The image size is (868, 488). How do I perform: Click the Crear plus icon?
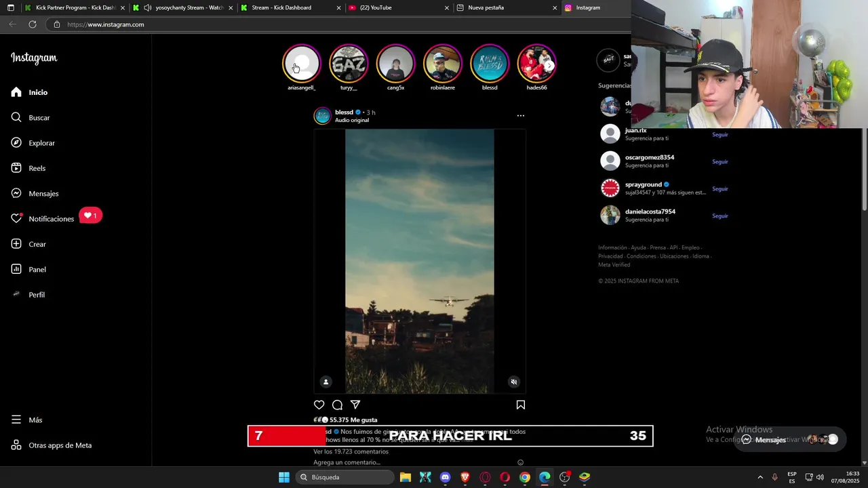[16, 244]
